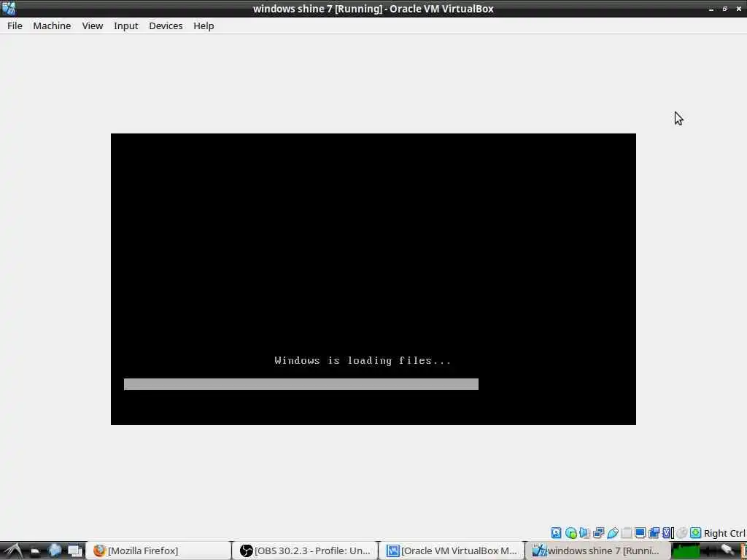Image resolution: width=747 pixels, height=560 pixels.
Task: Open the View menu
Action: 93,26
